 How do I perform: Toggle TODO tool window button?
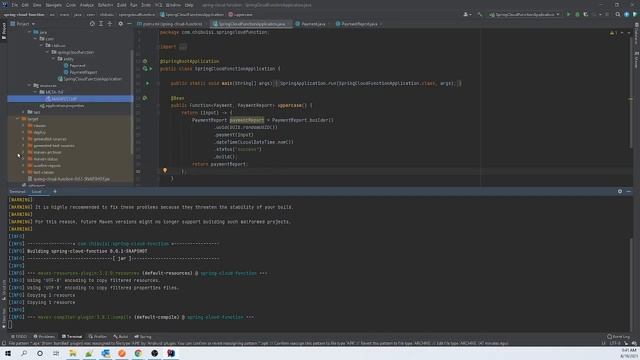pyautogui.click(x=19, y=337)
